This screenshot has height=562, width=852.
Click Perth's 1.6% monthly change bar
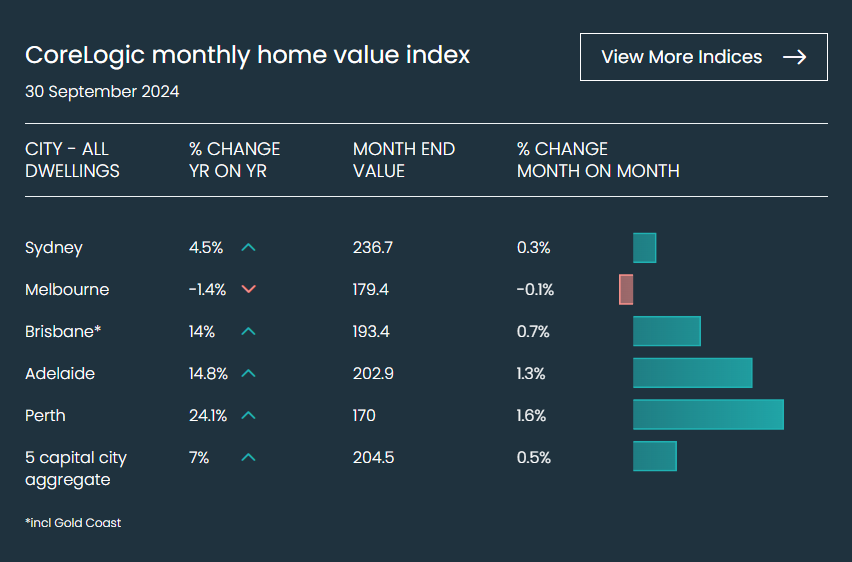708,415
